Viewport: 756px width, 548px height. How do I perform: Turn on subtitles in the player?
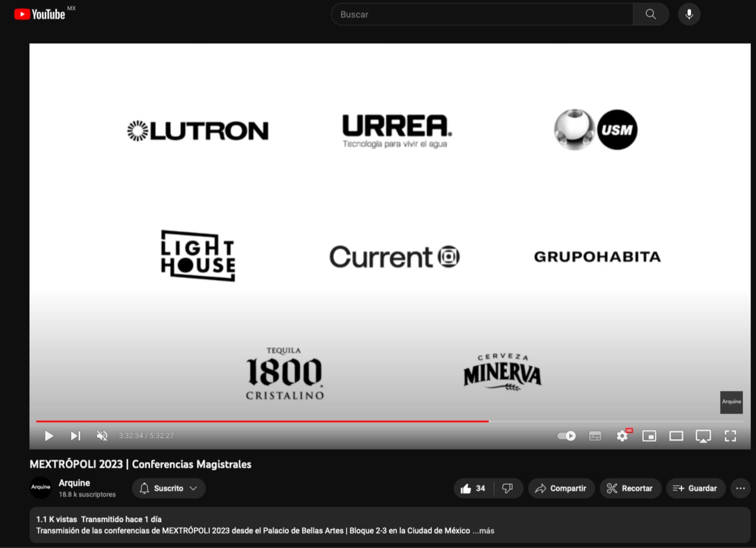[x=595, y=435]
